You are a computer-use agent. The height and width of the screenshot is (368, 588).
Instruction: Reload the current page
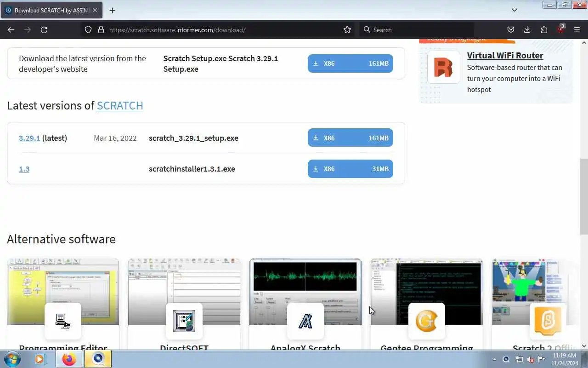(x=44, y=29)
